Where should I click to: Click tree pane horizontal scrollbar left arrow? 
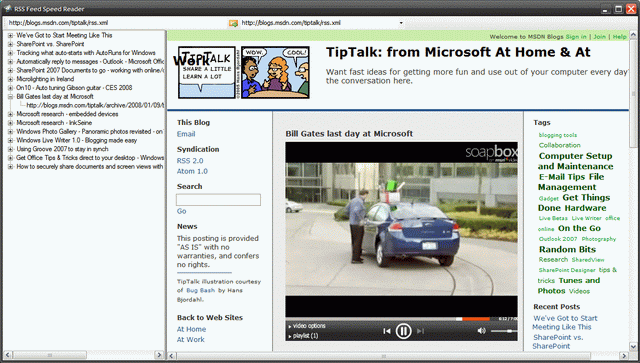click(x=7, y=355)
